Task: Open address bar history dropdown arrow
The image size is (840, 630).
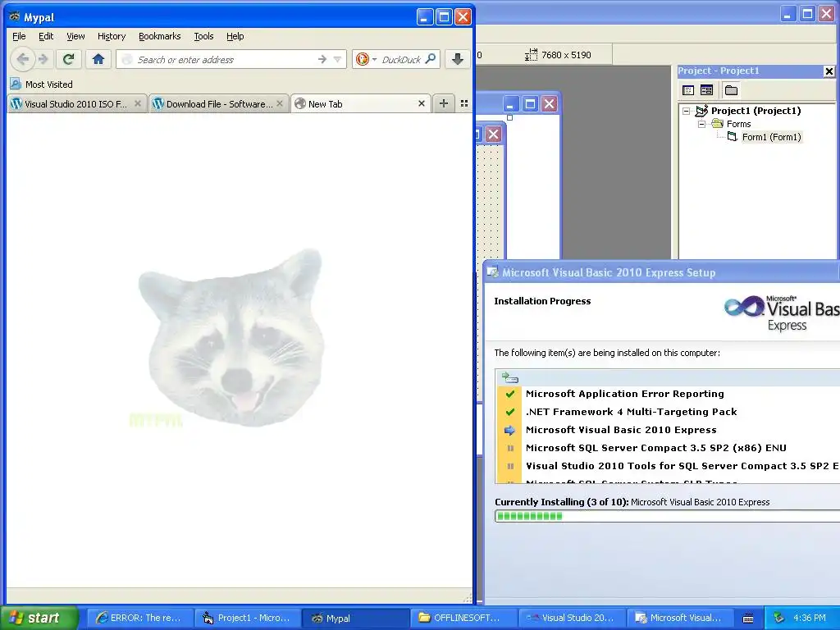Action: (337, 59)
